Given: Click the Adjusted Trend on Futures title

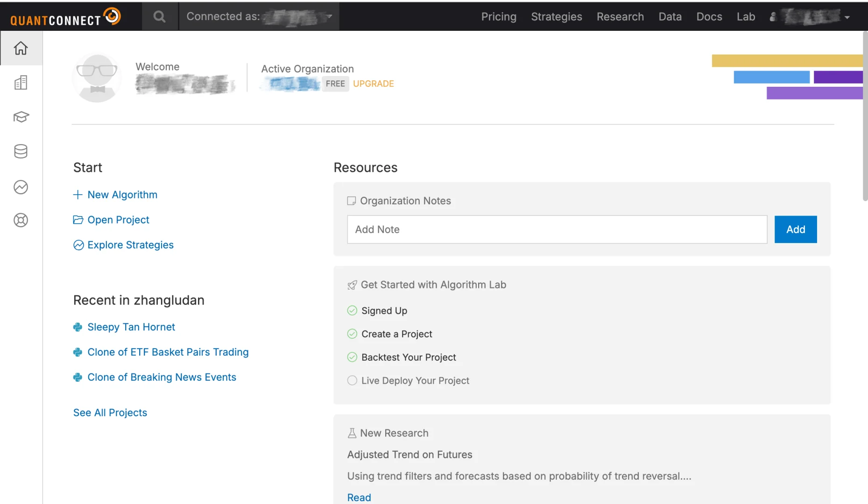Looking at the screenshot, I should click(x=409, y=455).
